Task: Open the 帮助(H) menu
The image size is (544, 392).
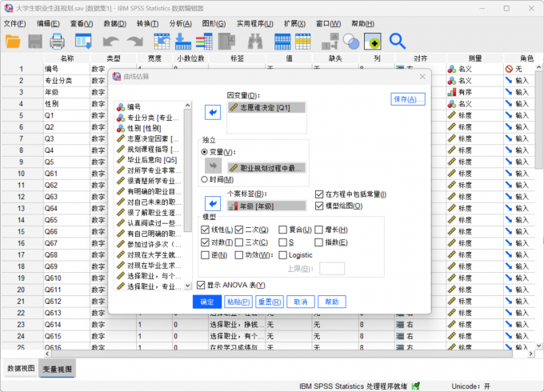Action: (x=362, y=23)
